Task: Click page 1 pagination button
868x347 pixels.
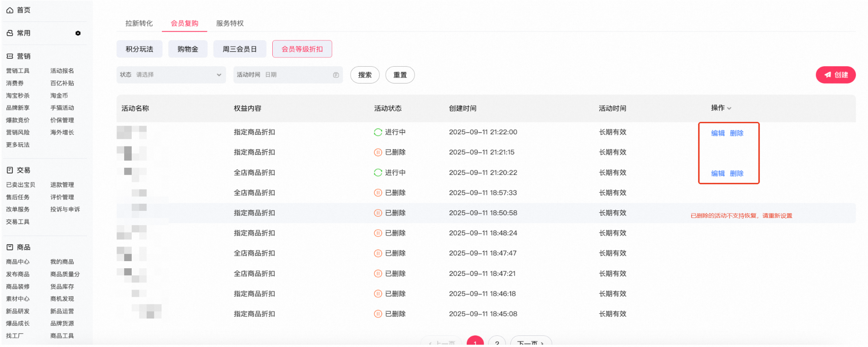Action: coord(475,342)
